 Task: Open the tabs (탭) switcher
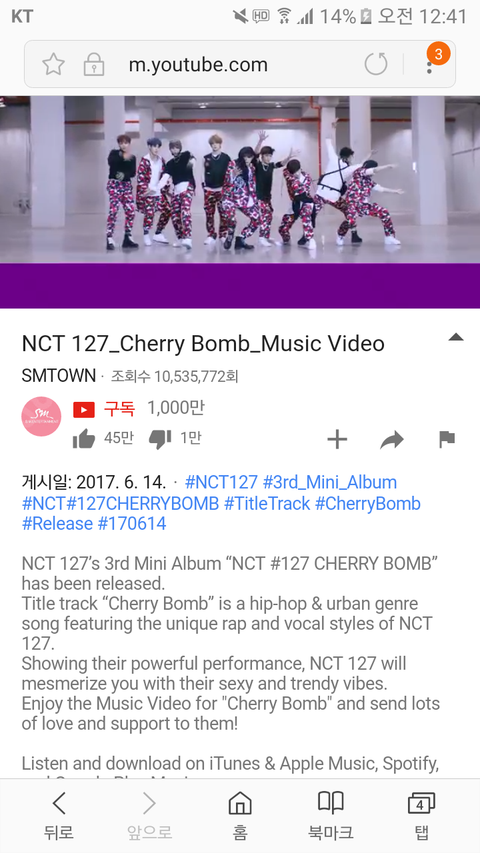(421, 816)
